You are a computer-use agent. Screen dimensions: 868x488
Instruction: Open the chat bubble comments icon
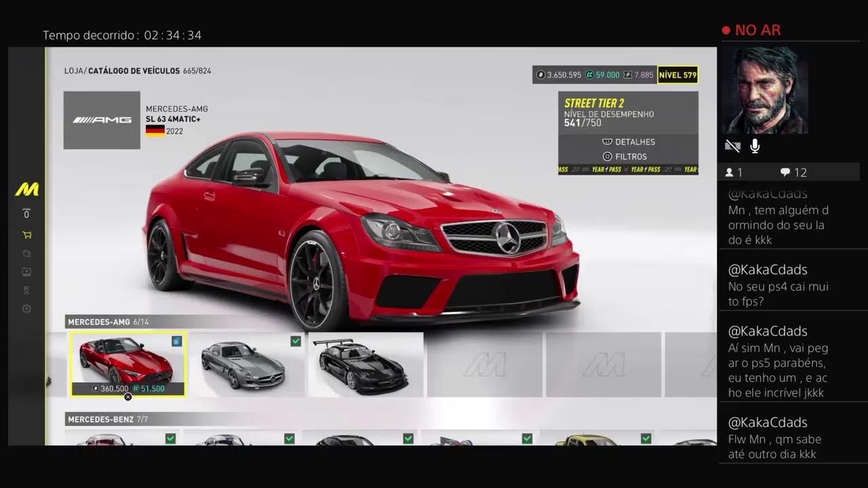point(785,172)
